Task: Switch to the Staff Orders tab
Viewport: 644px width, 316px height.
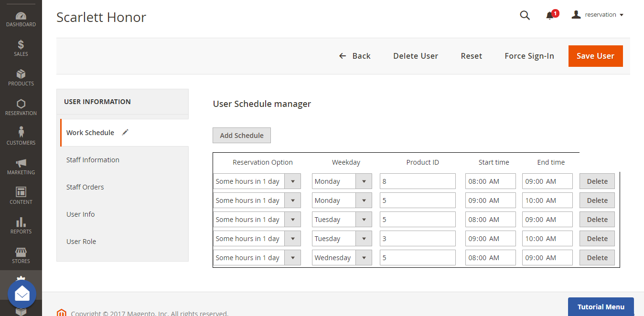Action: click(x=123, y=187)
